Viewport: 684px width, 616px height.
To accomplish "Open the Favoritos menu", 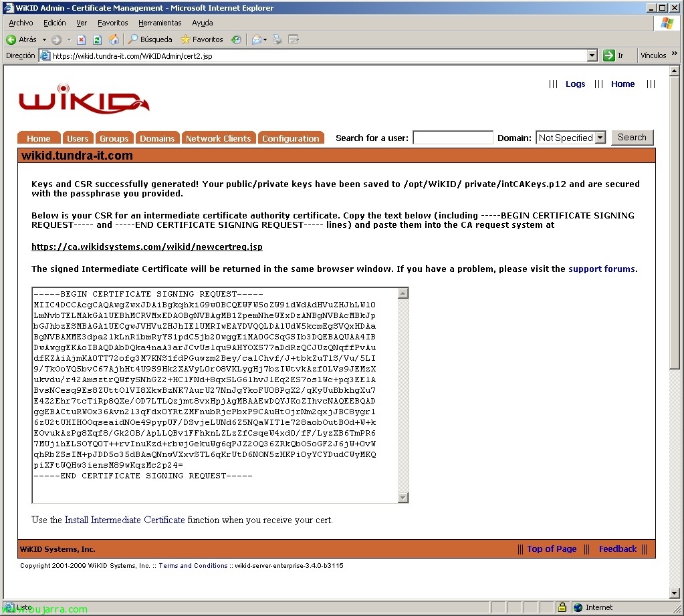I will [x=112, y=23].
